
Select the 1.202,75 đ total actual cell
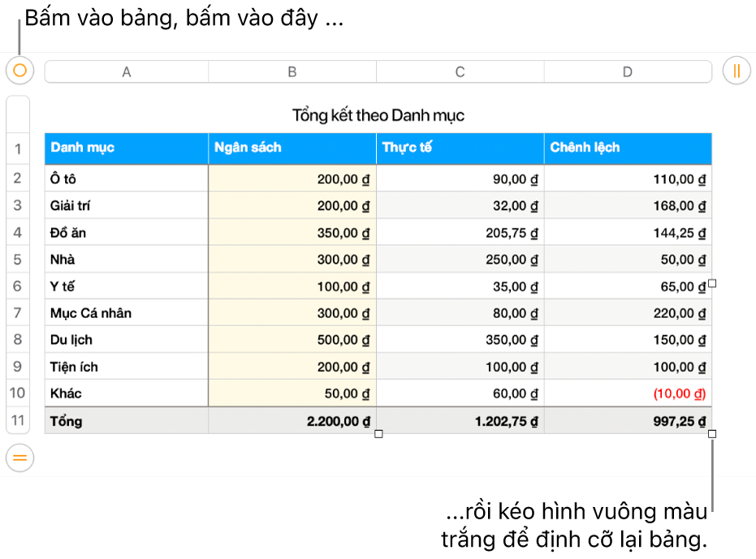460,421
